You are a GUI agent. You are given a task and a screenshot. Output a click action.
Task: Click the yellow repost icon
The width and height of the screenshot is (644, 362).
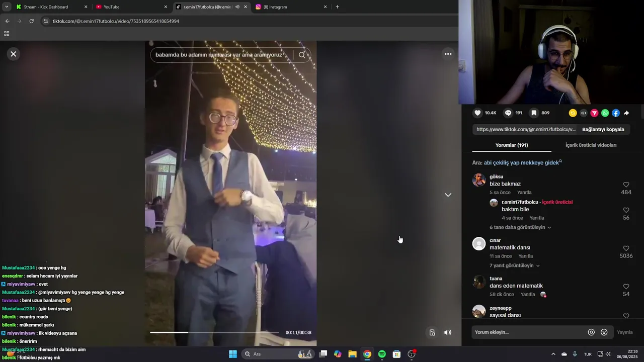pos(573,113)
